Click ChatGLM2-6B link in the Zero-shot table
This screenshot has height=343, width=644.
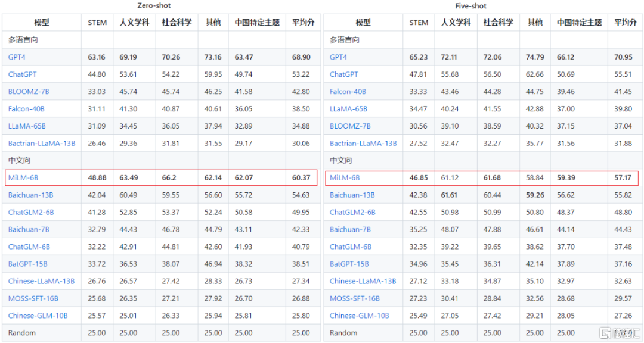coord(31,212)
